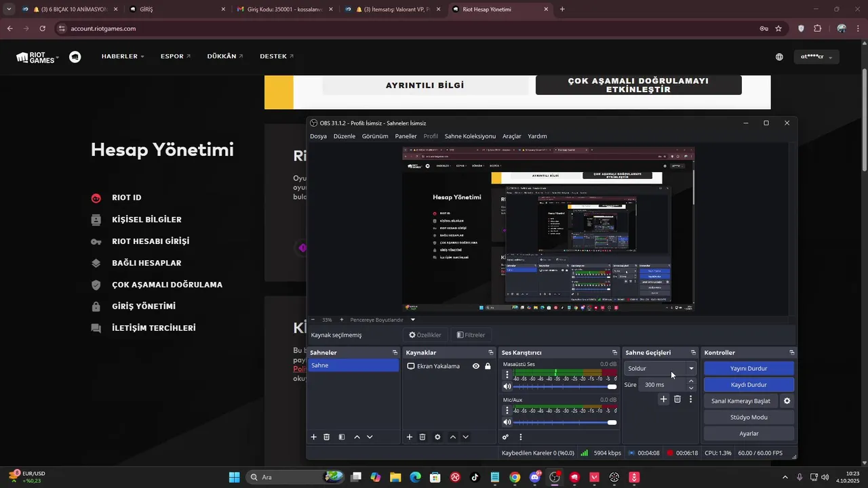Move source down arrow in Kaynaklar panel
This screenshot has width=868, height=488.
pos(465,437)
